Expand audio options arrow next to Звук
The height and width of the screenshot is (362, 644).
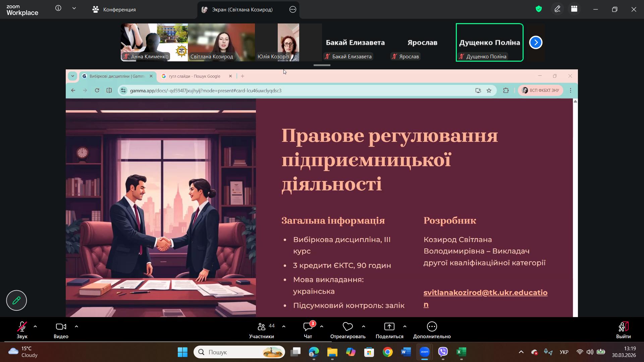coord(35,326)
